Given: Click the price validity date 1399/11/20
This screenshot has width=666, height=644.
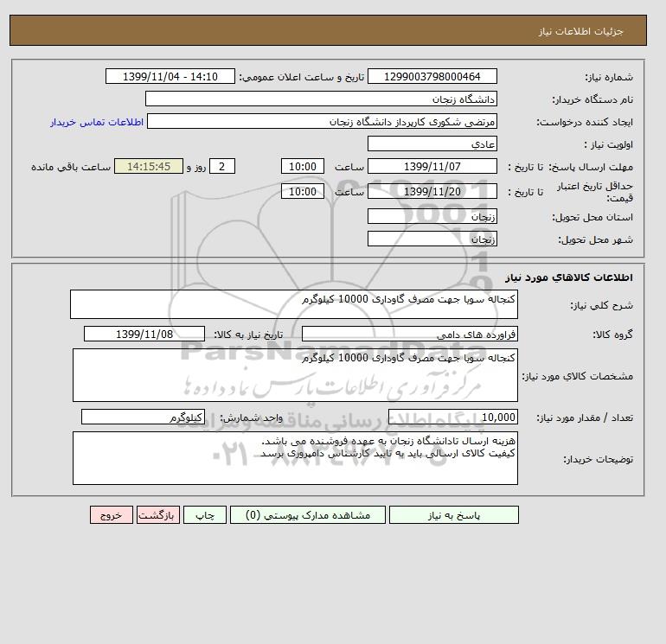Looking at the screenshot, I should (x=432, y=191).
